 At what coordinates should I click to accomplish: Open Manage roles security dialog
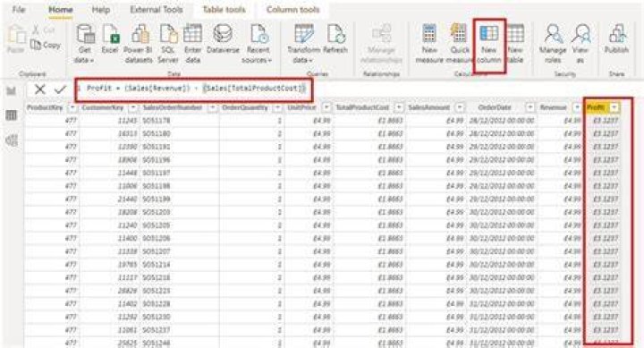(x=553, y=44)
